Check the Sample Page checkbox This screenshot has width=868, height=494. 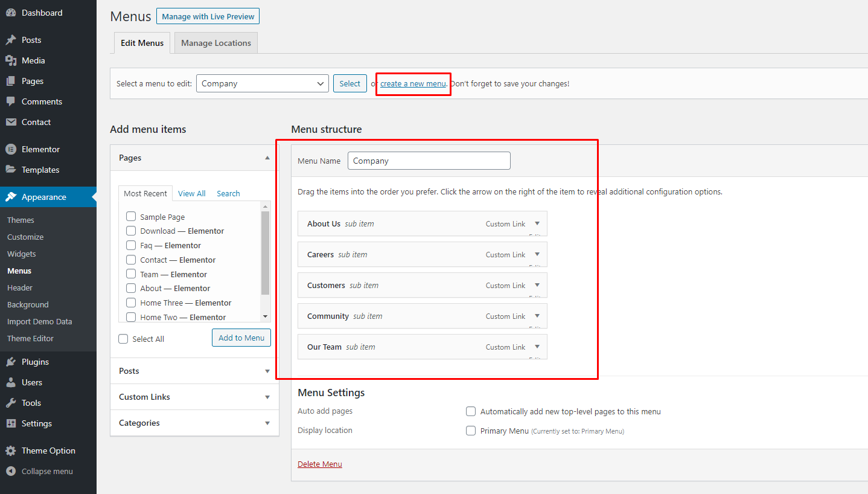(131, 216)
